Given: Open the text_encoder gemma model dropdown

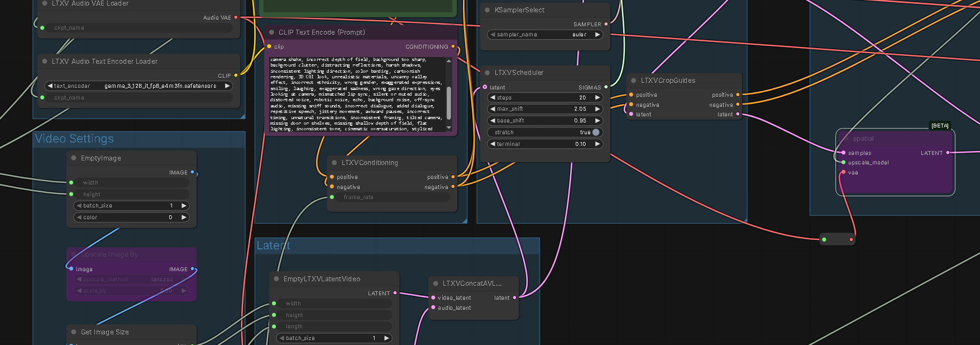Looking at the screenshot, I should (x=138, y=86).
